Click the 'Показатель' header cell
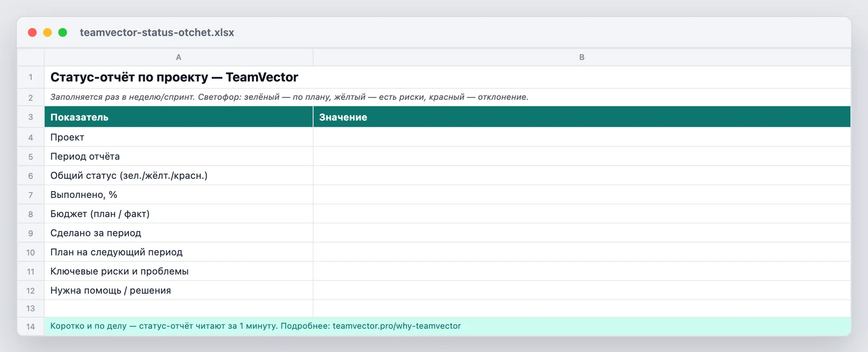 tap(178, 117)
